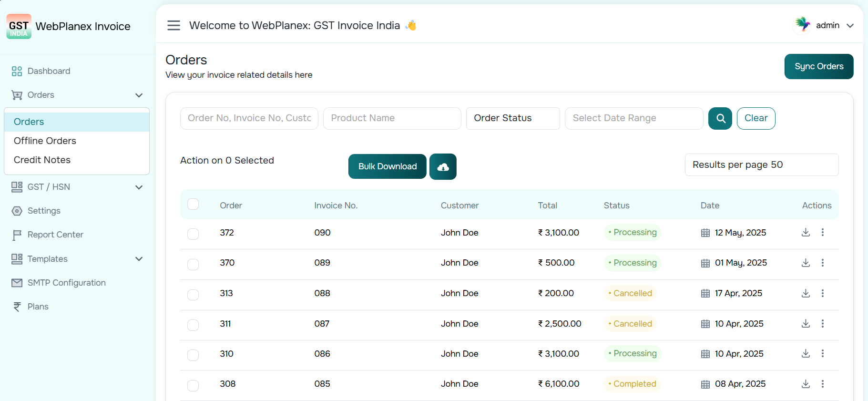Viewport: 868px width, 401px height.
Task: Click the cloud upload icon button
Action: 443,166
